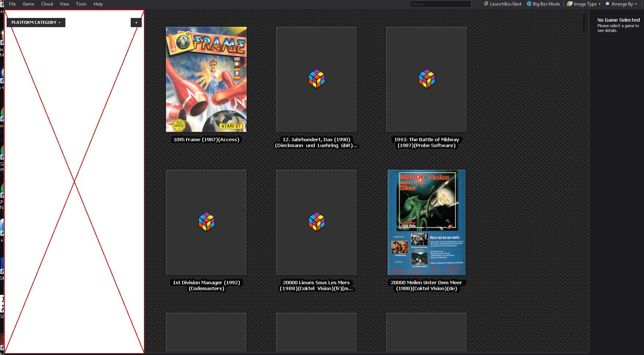This screenshot has height=355, width=644.
Task: Launch Big Box Mode
Action: [543, 4]
